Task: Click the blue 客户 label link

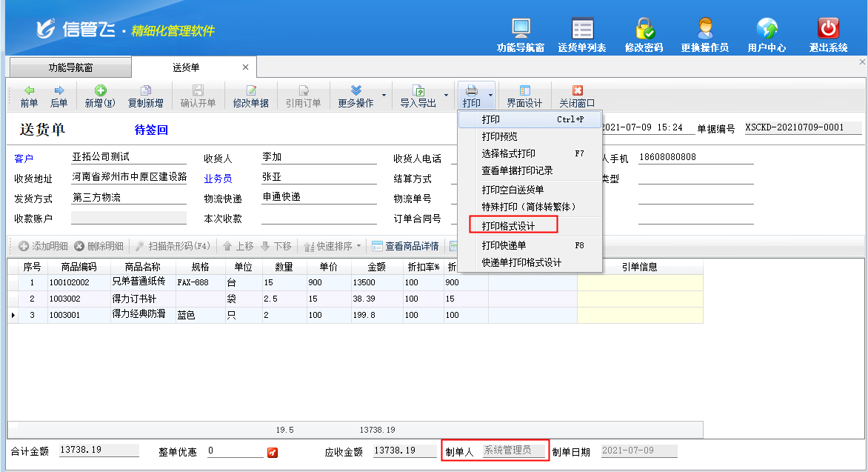Action: point(24,159)
